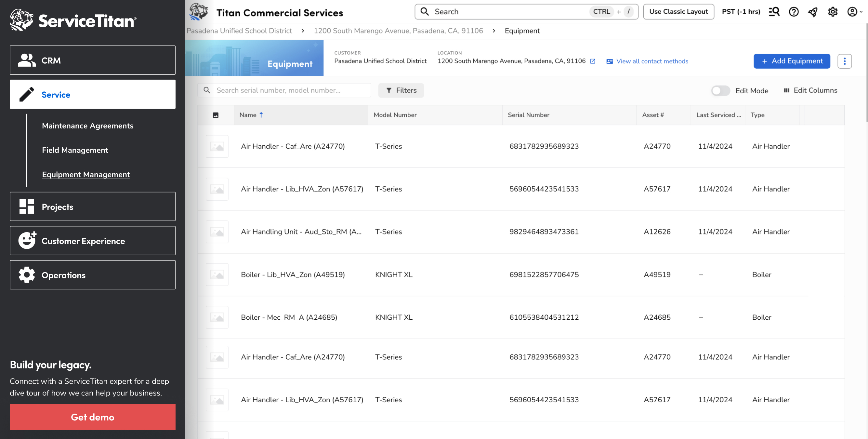Click thumbnail of Boiler - Mec_RM_A row
868x439 pixels.
click(x=217, y=317)
